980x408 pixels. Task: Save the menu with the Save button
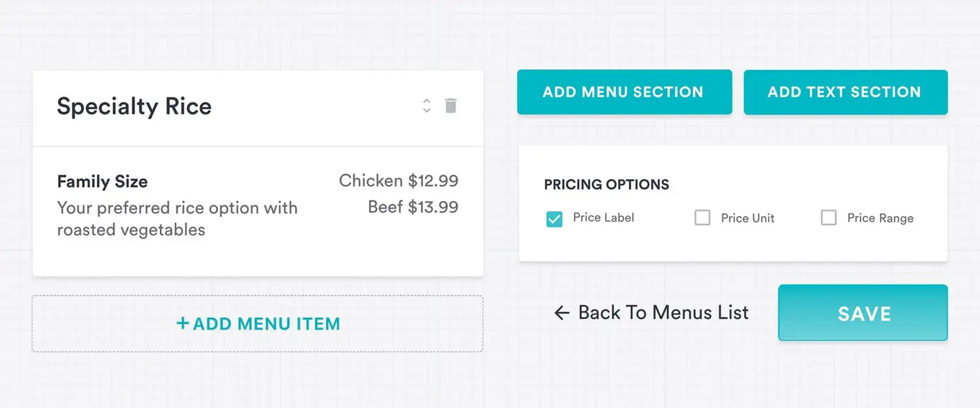coord(862,313)
